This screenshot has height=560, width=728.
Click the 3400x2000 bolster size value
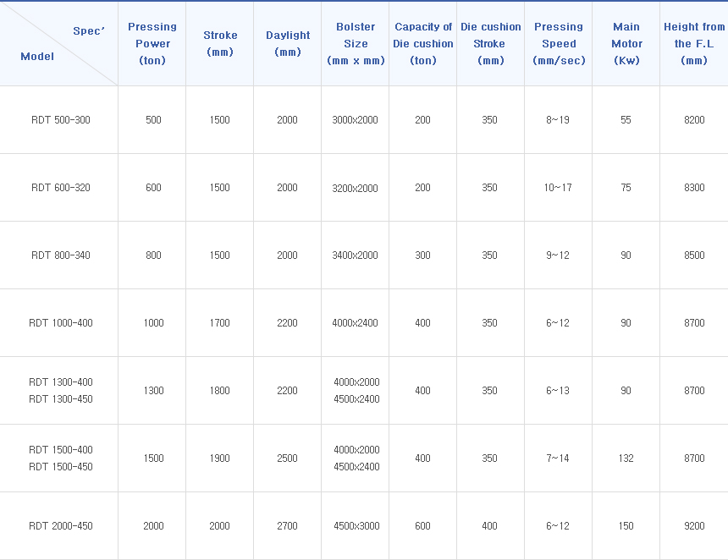pos(356,255)
